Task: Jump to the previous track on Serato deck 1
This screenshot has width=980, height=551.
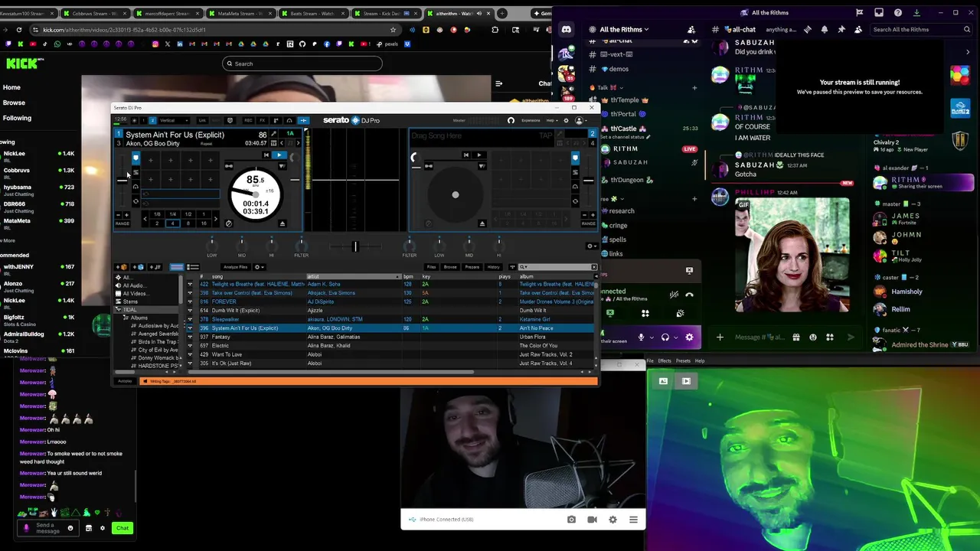Action: [266, 155]
